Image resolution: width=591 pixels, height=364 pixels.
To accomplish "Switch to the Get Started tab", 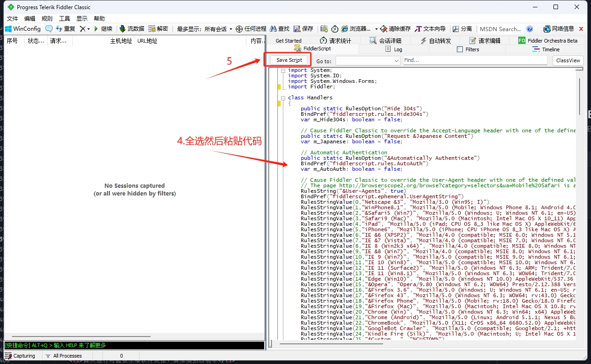I will 288,41.
